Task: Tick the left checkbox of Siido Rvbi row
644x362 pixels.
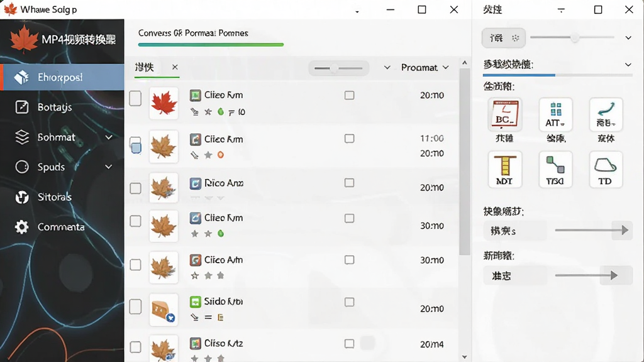Action: point(136,307)
